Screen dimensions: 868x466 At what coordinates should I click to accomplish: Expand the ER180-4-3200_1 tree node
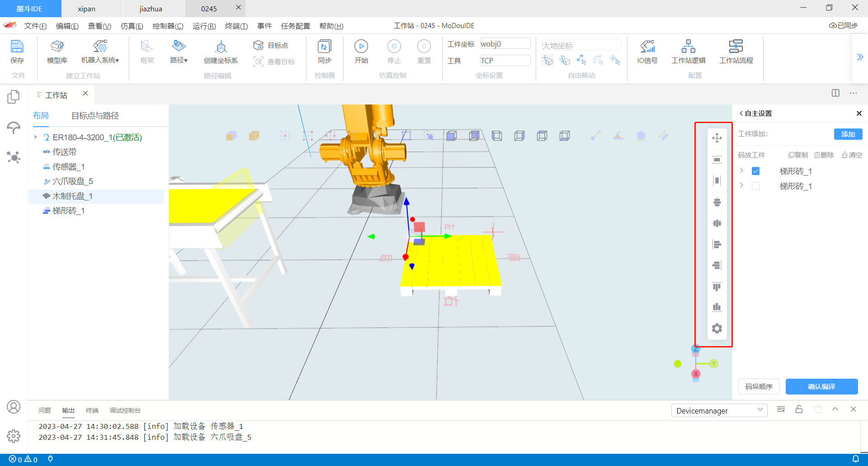(36, 137)
